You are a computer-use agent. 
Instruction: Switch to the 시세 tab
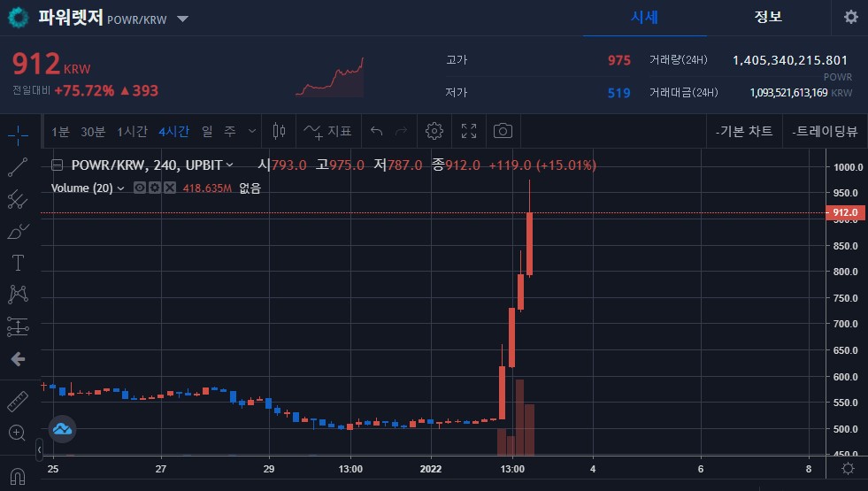[644, 17]
